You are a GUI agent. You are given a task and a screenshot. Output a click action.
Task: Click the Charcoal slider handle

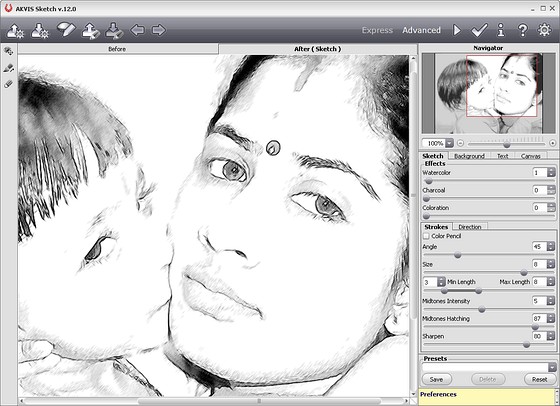point(426,199)
